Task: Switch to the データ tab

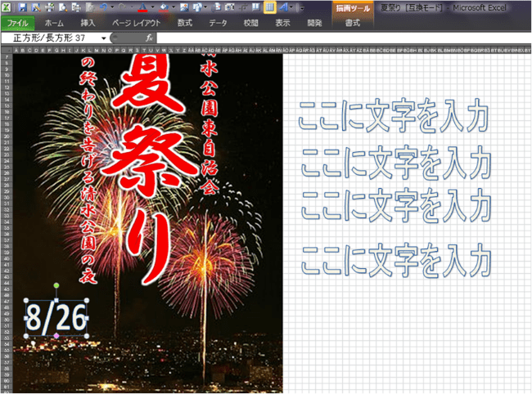Action: pyautogui.click(x=218, y=23)
